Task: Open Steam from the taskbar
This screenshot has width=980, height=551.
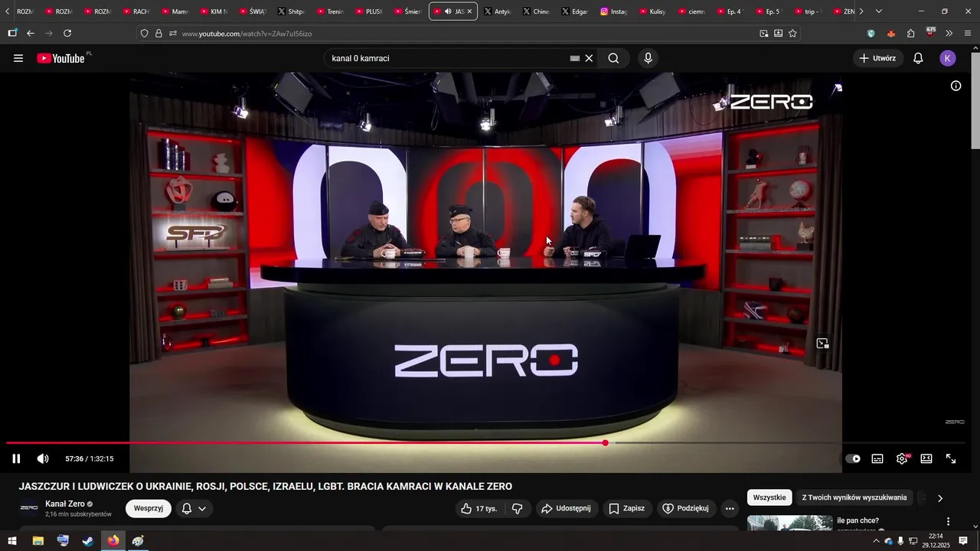Action: (x=88, y=541)
